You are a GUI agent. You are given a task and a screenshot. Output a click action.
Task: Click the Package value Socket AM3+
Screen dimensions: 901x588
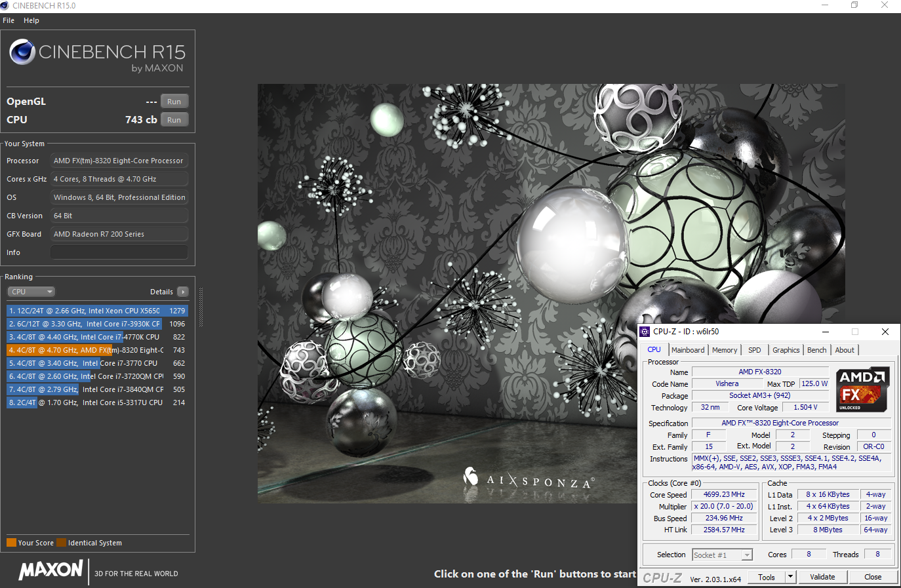coord(759,396)
